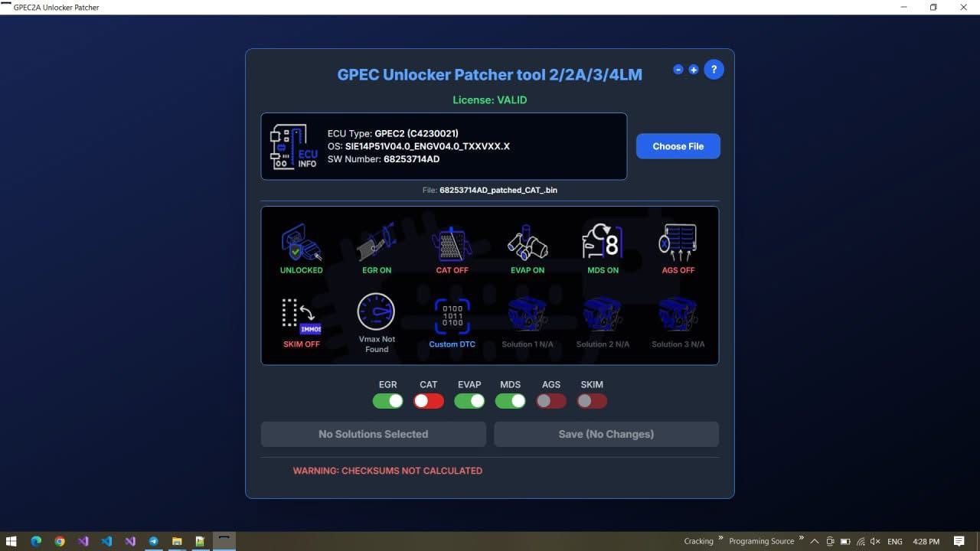980x551 pixels.
Task: Toggle the EVAP switch
Action: click(x=469, y=401)
